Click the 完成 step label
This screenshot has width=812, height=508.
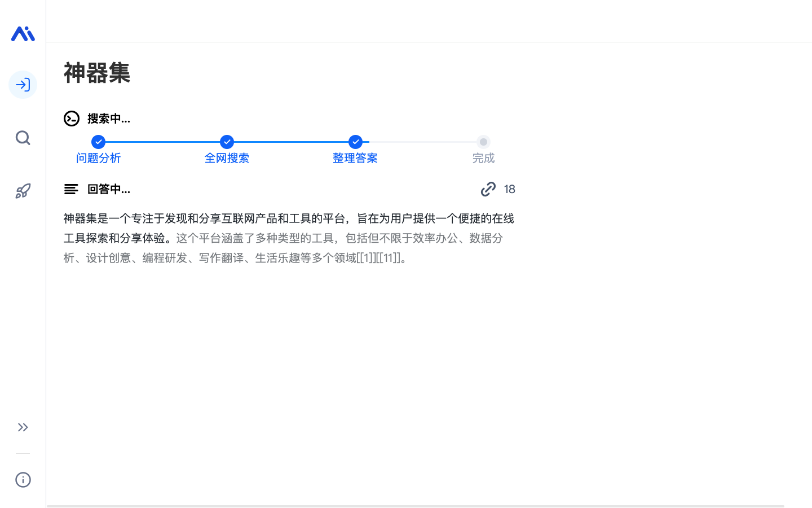click(483, 158)
